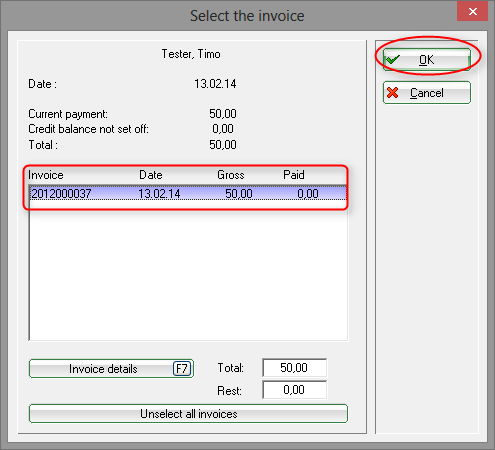The image size is (495, 450).
Task: Click the Gross column header
Action: coord(231,175)
